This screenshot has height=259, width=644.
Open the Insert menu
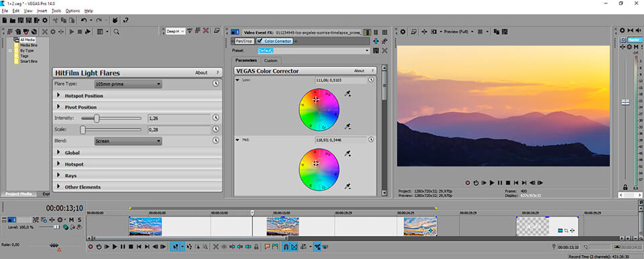(42, 11)
